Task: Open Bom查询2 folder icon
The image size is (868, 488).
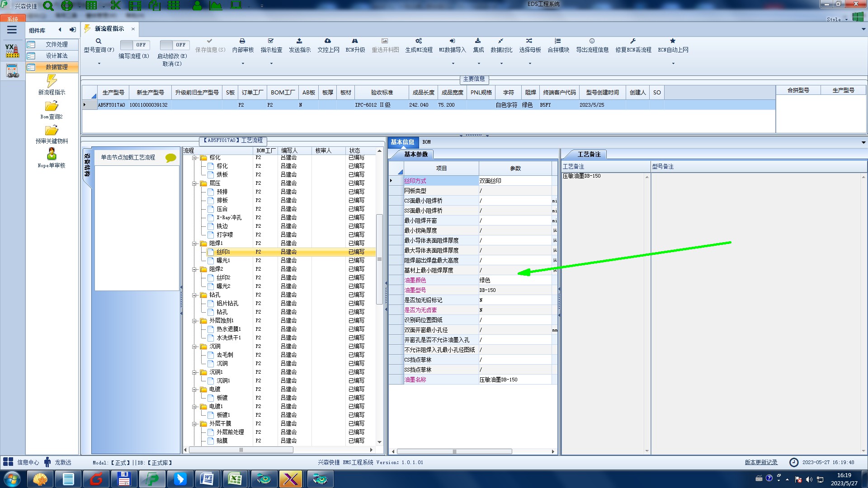Action: coord(52,106)
